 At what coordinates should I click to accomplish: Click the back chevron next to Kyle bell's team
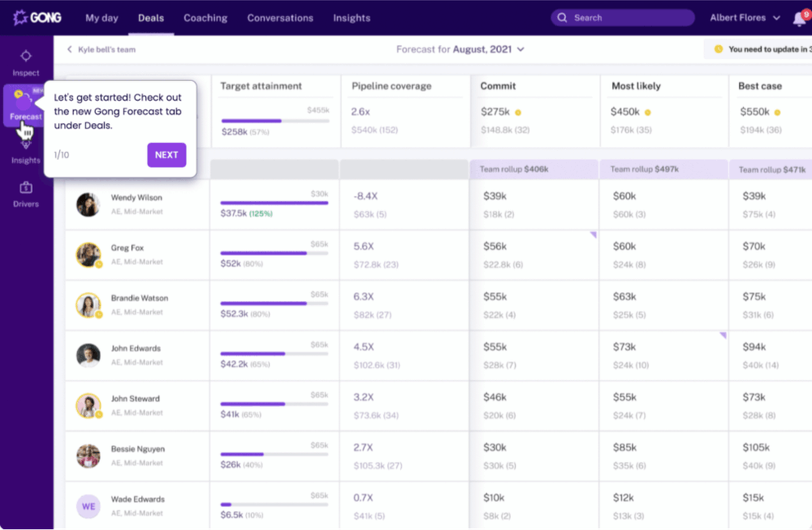(x=67, y=48)
